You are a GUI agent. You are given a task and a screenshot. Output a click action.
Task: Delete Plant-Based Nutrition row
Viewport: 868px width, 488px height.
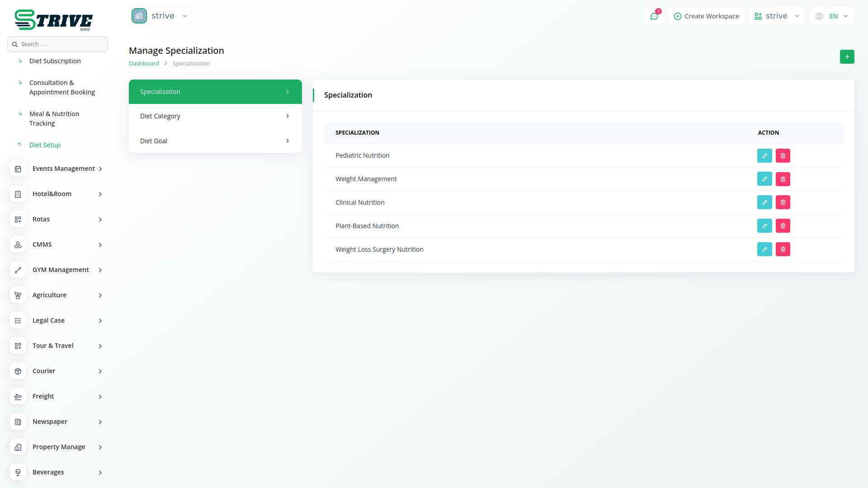pyautogui.click(x=783, y=226)
